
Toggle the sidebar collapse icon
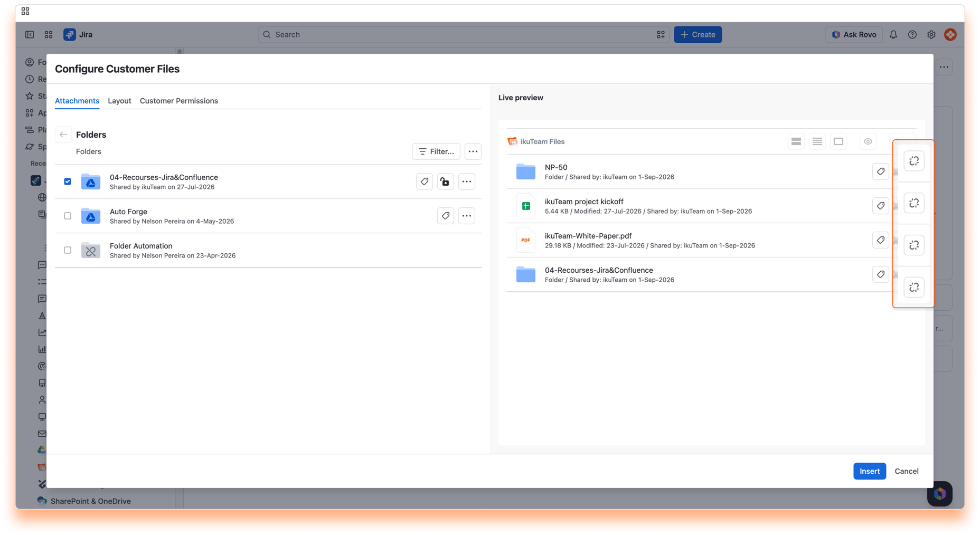[30, 34]
